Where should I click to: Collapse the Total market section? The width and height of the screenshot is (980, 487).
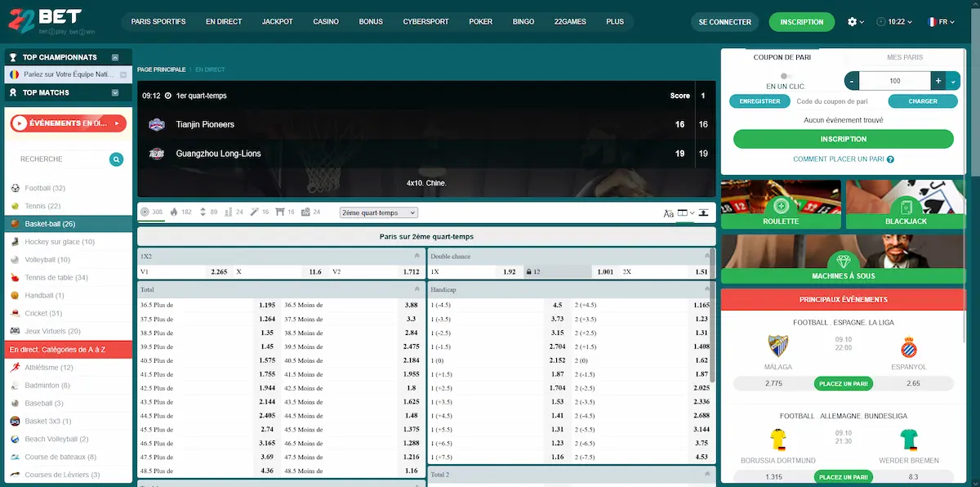pyautogui.click(x=417, y=289)
